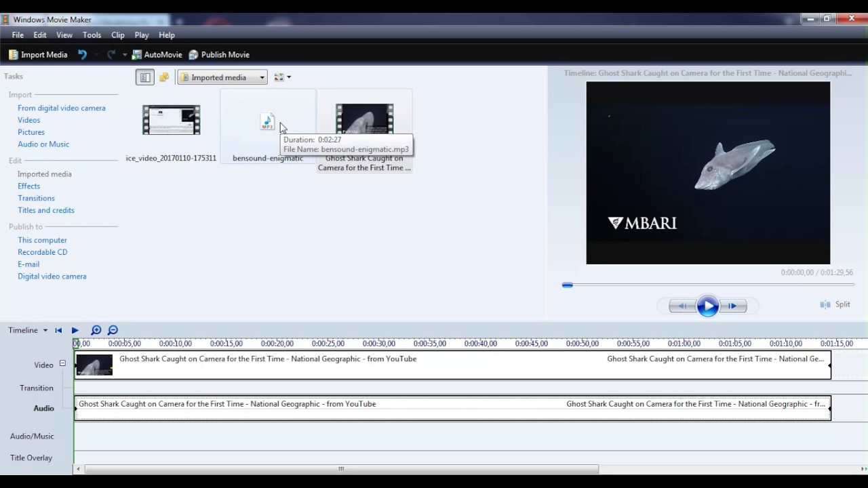Open the Timeline view dropdown

[x=28, y=331]
